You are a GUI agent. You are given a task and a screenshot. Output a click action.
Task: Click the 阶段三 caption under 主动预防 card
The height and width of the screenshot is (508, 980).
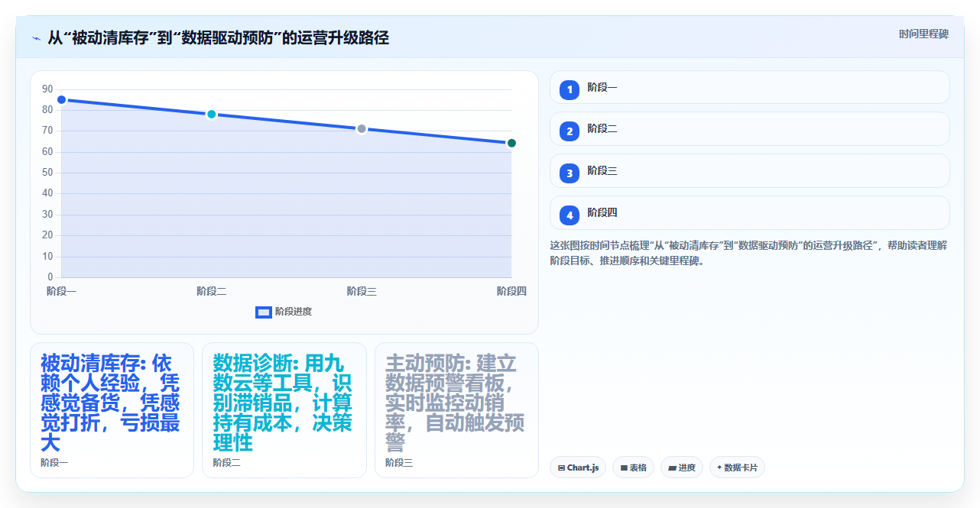point(399,463)
